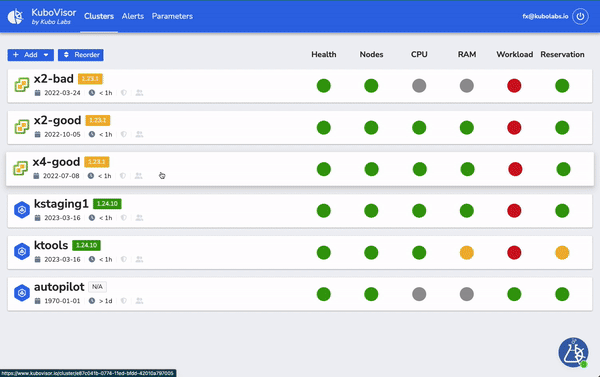Click the ktools hexagon cluster icon
Screen dimensions: 600x377
coord(22,251)
